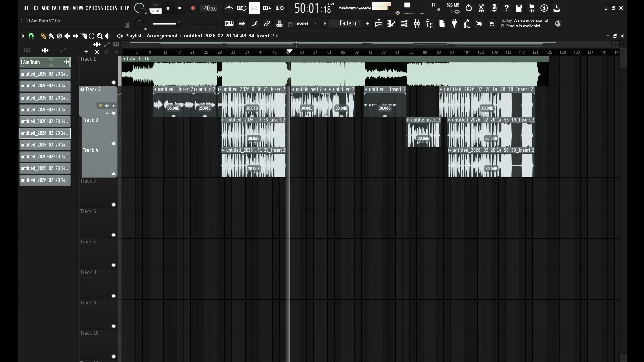This screenshot has height=362, width=644.
Task: Open the Pattern 1 selector dropdown
Action: 349,24
